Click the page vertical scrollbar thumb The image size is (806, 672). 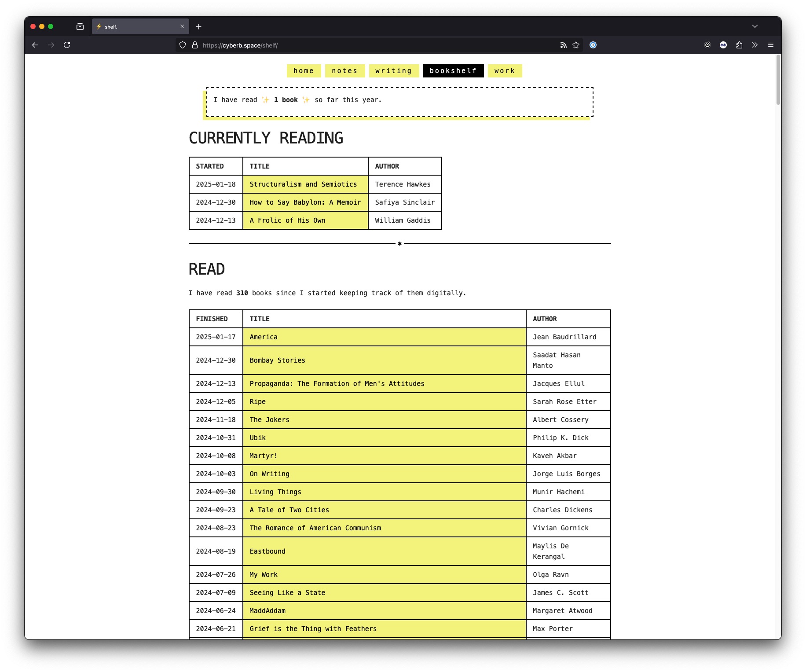pyautogui.click(x=778, y=80)
